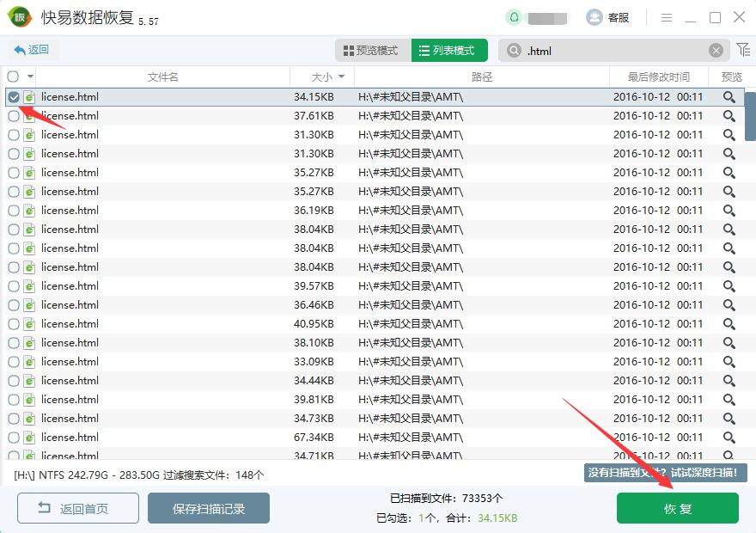Check the 39.57KB license.html checkbox
The height and width of the screenshot is (533, 756).
click(14, 286)
